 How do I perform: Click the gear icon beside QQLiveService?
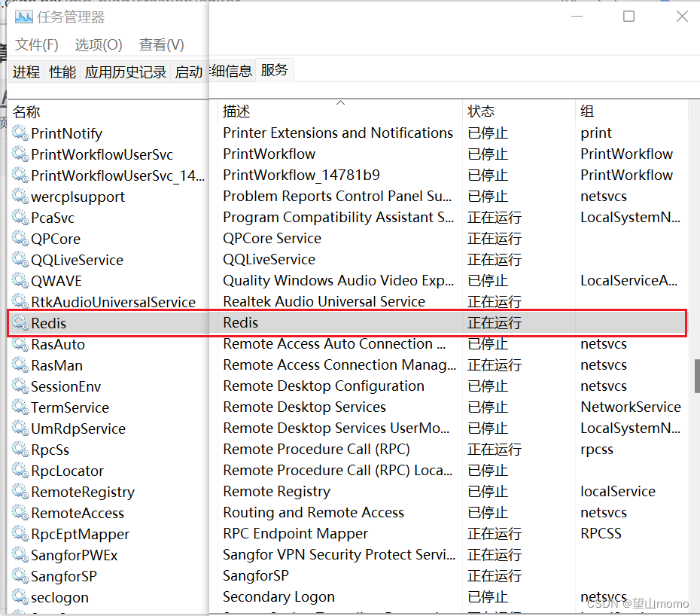[20, 260]
